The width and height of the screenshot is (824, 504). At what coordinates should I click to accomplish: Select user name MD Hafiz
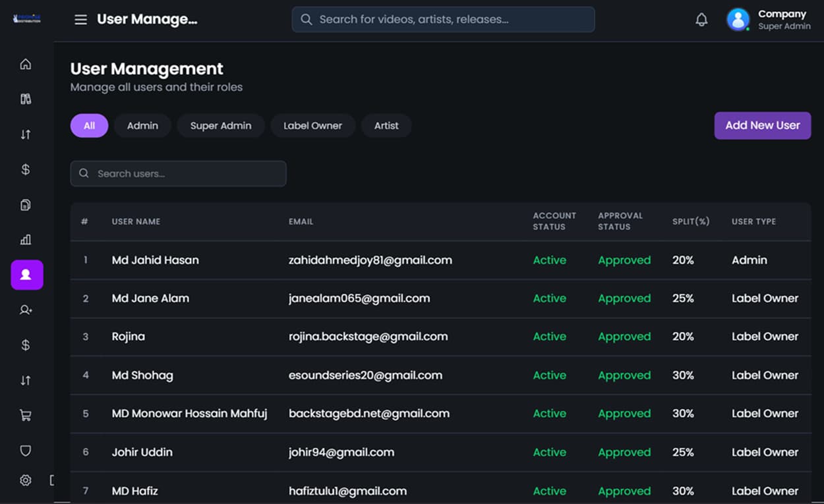[134, 491]
